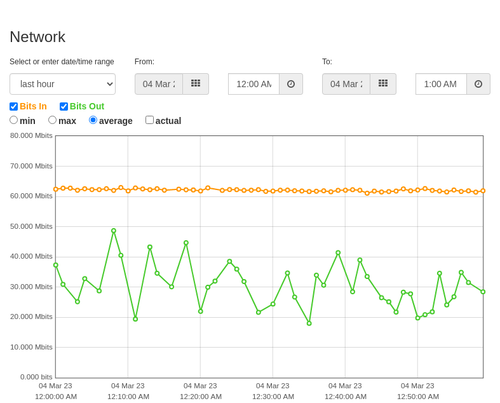
Task: Open the From time clock picker icon
Action: click(x=291, y=84)
